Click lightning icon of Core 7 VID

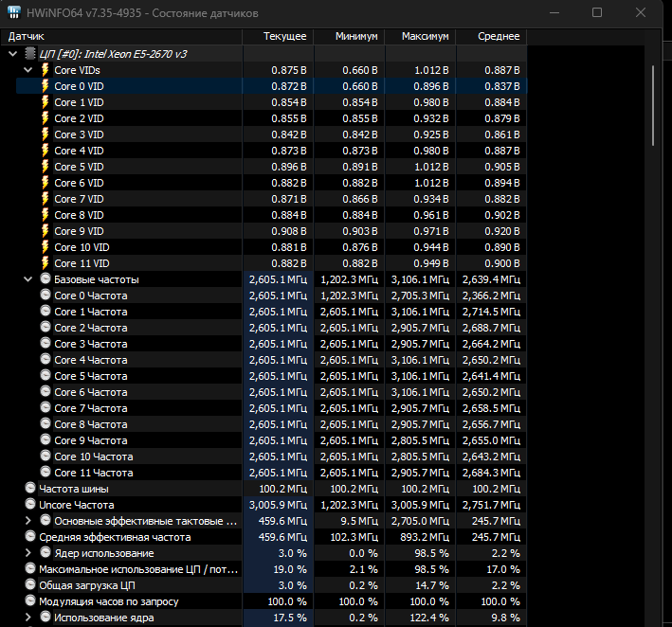(x=45, y=199)
